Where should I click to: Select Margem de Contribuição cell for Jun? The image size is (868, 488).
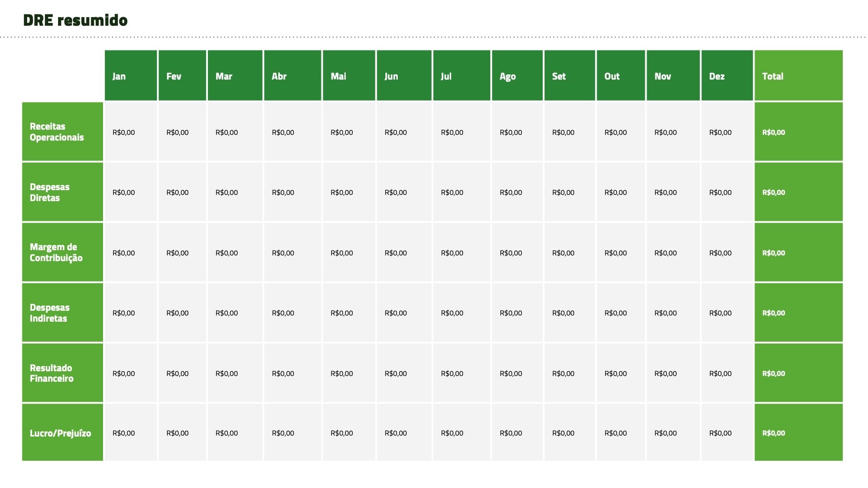click(396, 253)
